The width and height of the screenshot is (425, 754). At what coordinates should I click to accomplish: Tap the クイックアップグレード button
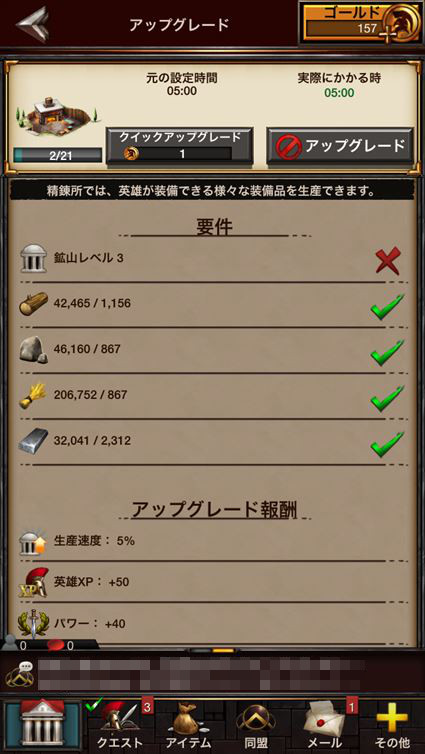(179, 146)
